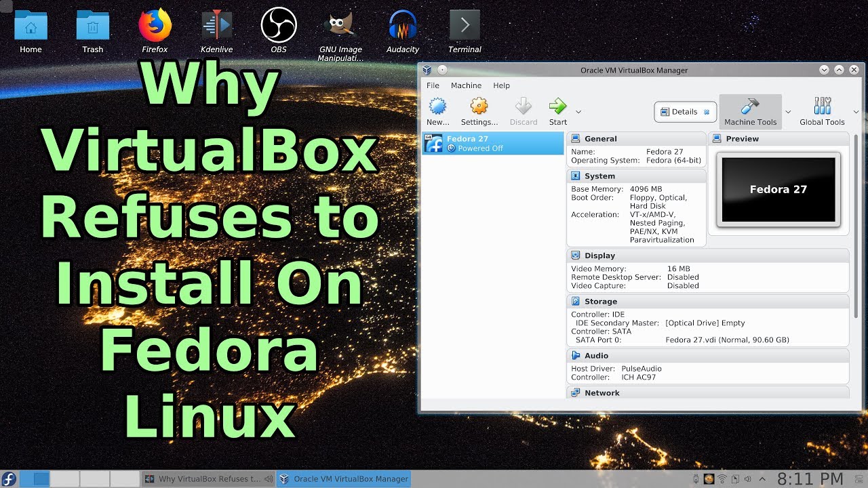868x488 pixels.
Task: Open the Start button dropdown arrow
Action: coord(578,112)
